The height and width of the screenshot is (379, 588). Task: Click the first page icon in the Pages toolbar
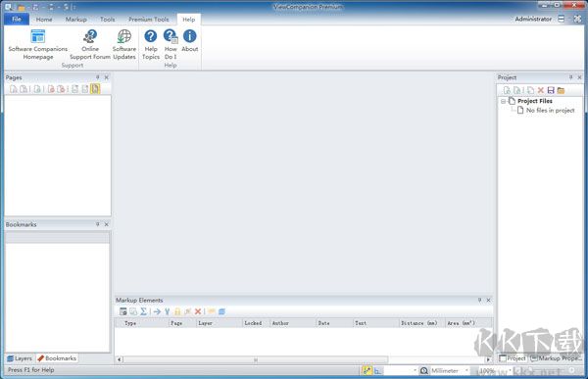[x=14, y=89]
